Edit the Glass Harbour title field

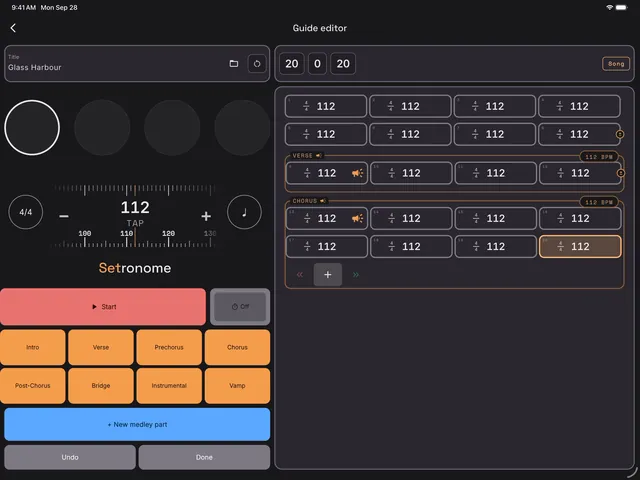(x=114, y=64)
